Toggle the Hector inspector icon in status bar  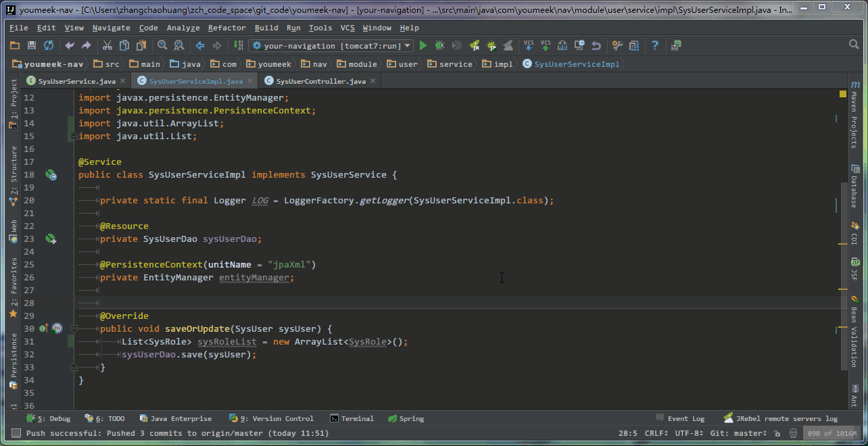(792, 433)
